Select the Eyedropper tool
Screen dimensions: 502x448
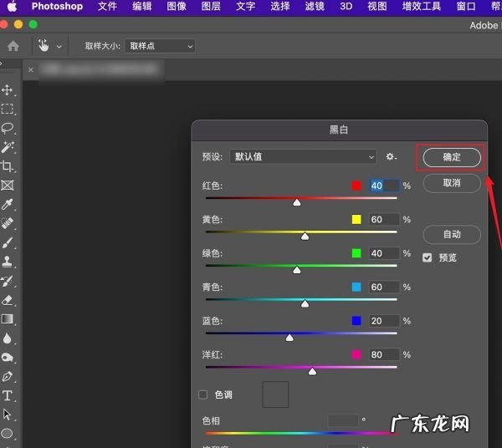pos(8,205)
